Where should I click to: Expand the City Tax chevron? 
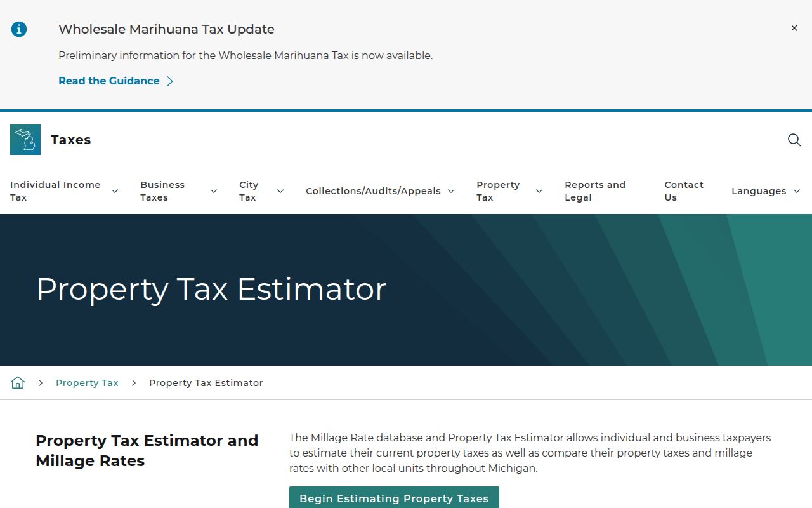(x=280, y=191)
